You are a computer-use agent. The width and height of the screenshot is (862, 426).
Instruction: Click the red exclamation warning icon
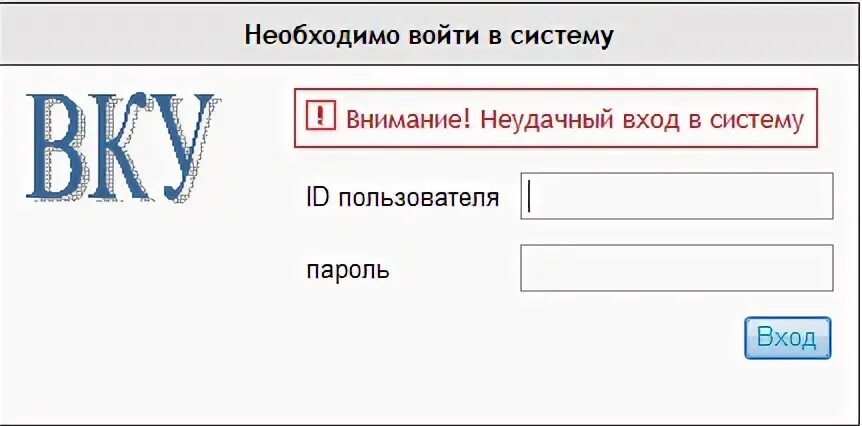click(320, 118)
